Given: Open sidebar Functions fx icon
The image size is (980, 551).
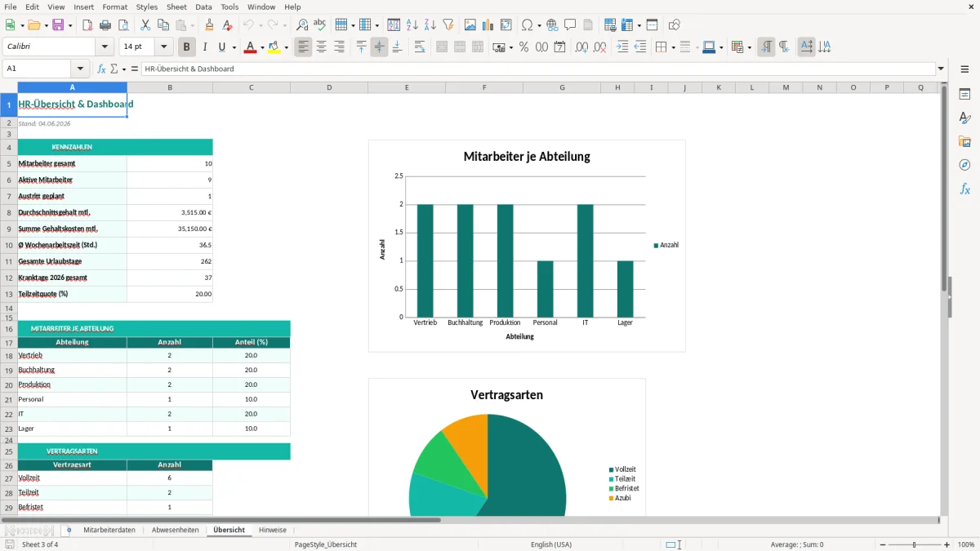Looking at the screenshot, I should [x=964, y=189].
